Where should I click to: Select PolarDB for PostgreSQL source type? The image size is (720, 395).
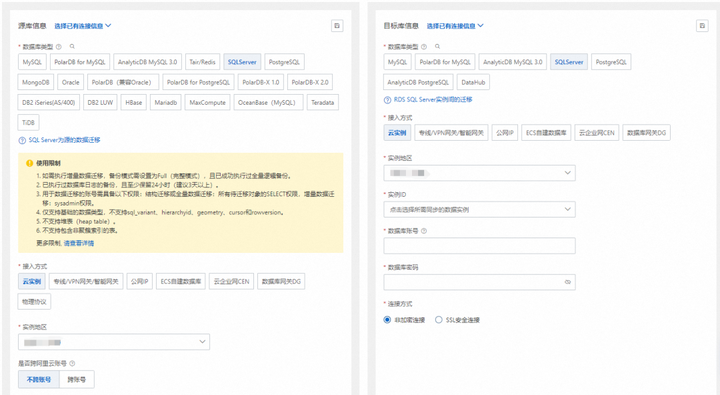pyautogui.click(x=198, y=82)
